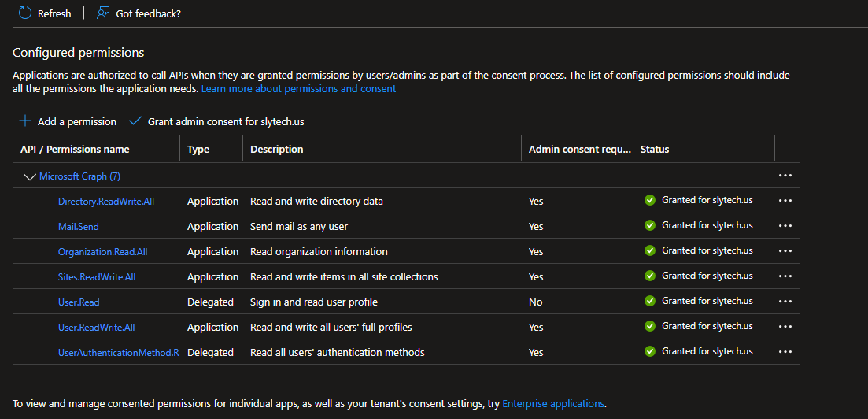Screen dimensions: 868x419
Task: Collapse the Microsoft Graph group chevron
Action: pos(30,176)
